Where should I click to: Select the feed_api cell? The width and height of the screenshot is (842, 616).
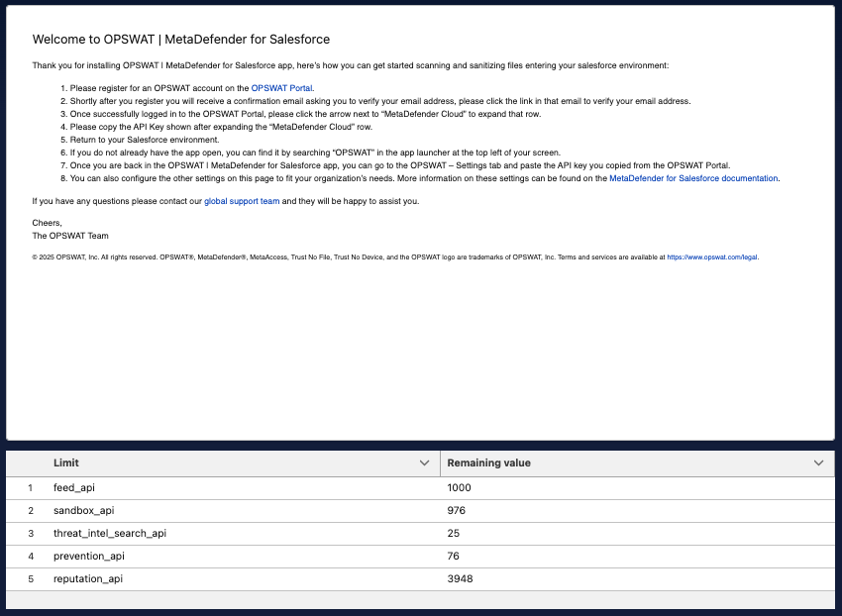(74, 487)
